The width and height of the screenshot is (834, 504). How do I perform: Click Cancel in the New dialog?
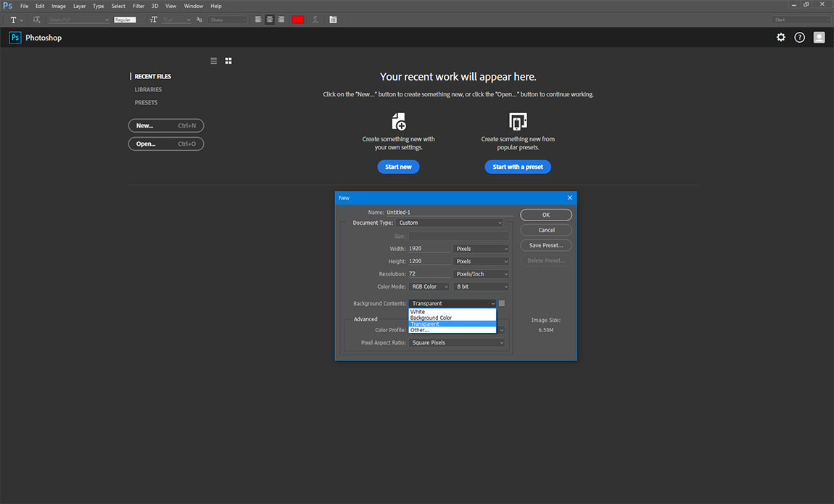click(x=545, y=230)
